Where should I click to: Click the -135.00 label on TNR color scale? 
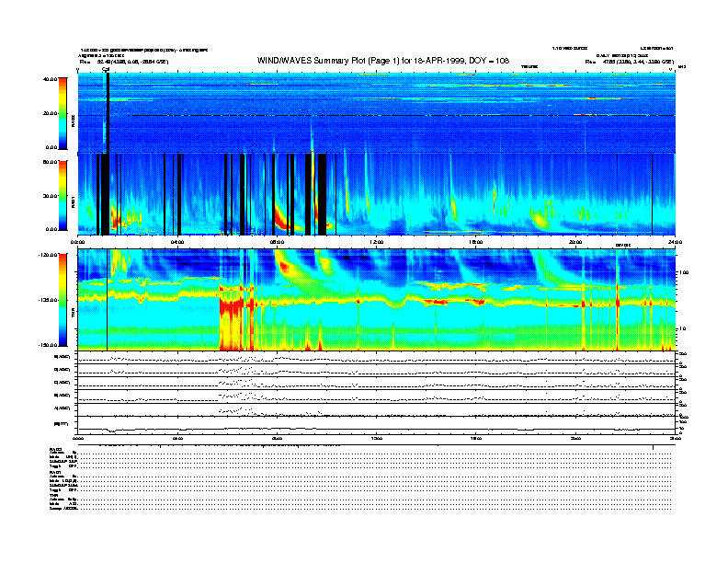point(49,300)
